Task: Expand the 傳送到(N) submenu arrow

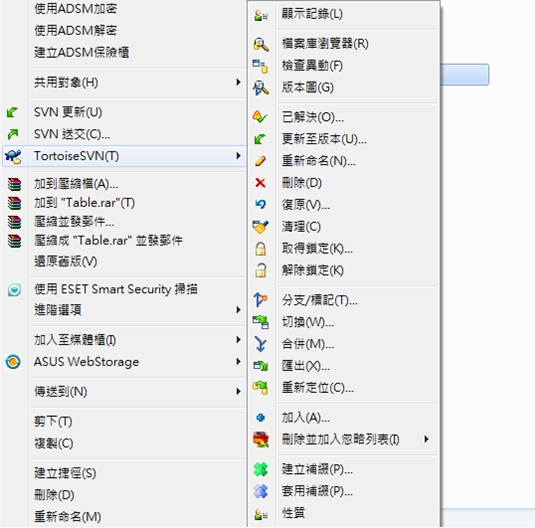Action: tap(238, 391)
